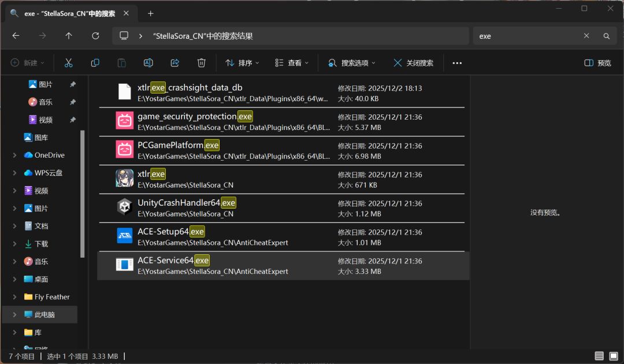Open the three-dots More options menu
This screenshot has width=624, height=364.
457,63
